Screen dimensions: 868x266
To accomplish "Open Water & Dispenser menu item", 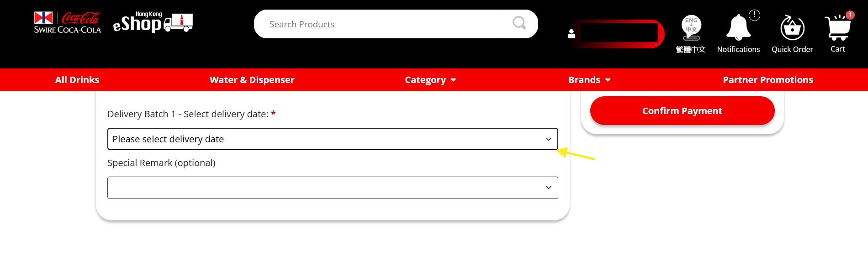I will coord(252,80).
